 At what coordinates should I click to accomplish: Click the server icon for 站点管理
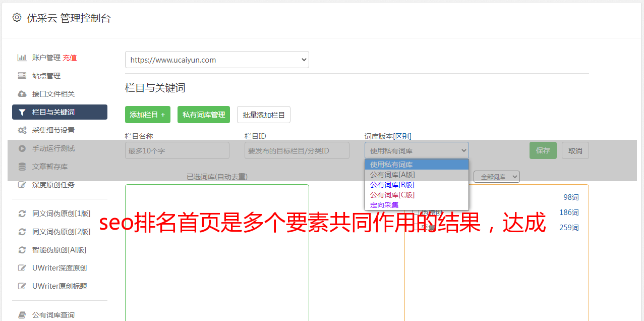(22, 76)
